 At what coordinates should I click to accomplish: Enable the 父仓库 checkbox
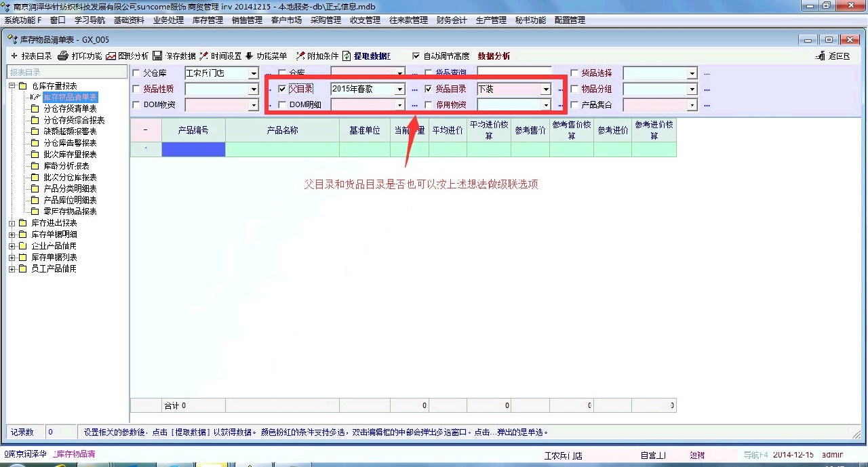click(136, 73)
